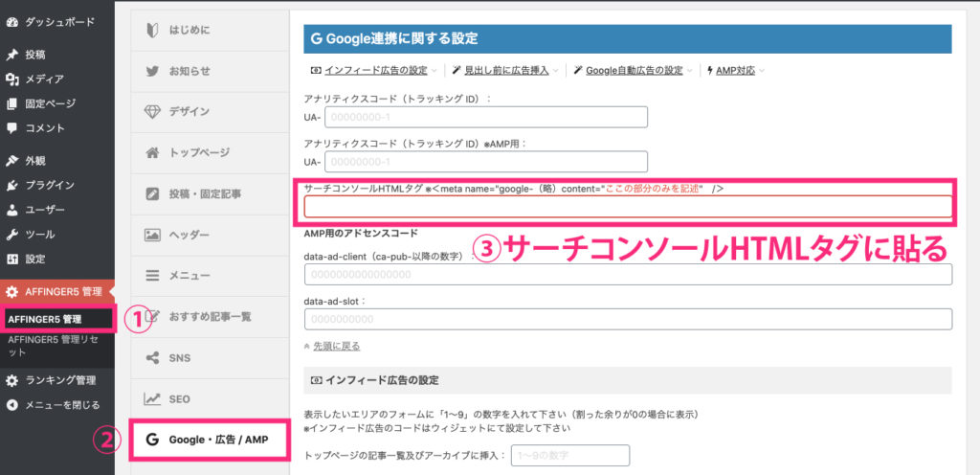Open the 固定ページ menu item
This screenshot has height=475, width=980.
click(x=50, y=103)
